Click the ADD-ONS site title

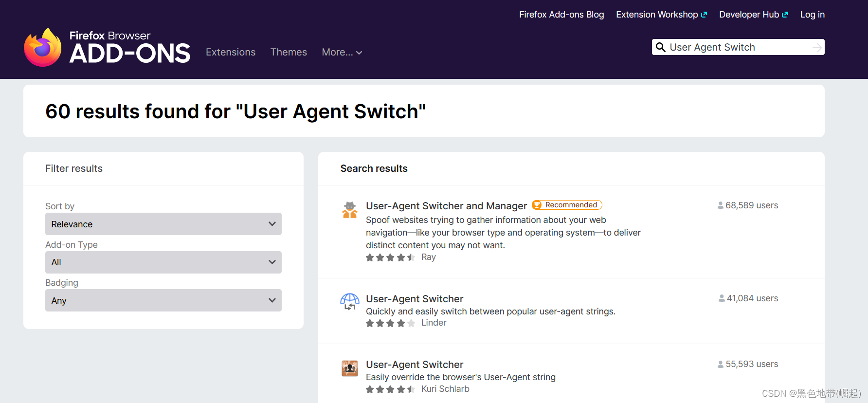tap(130, 53)
